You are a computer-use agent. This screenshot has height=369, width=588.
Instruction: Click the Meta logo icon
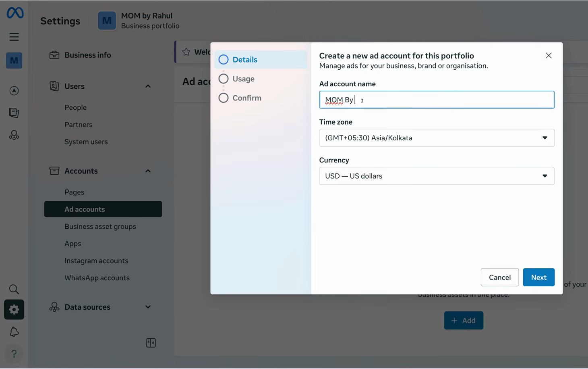(15, 13)
